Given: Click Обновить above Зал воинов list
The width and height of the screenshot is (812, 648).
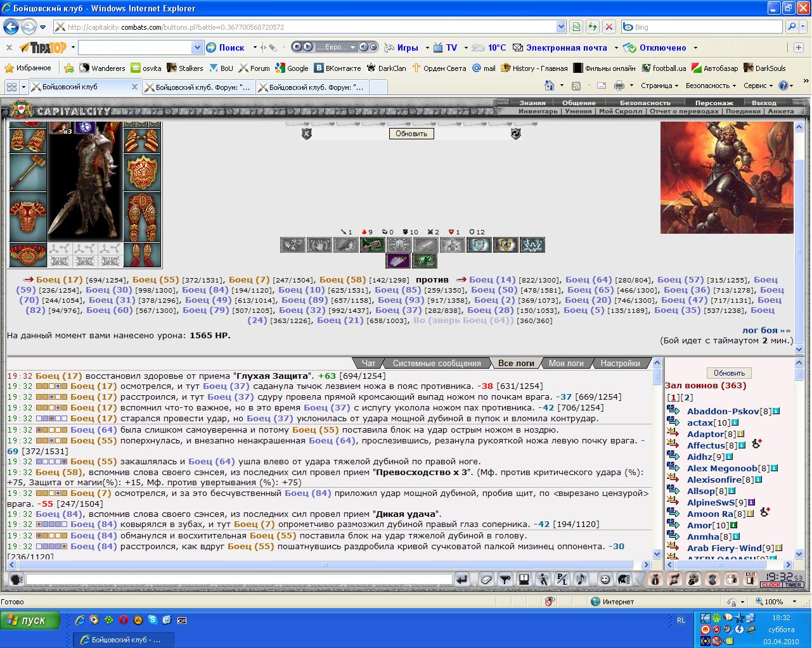Looking at the screenshot, I should point(729,373).
